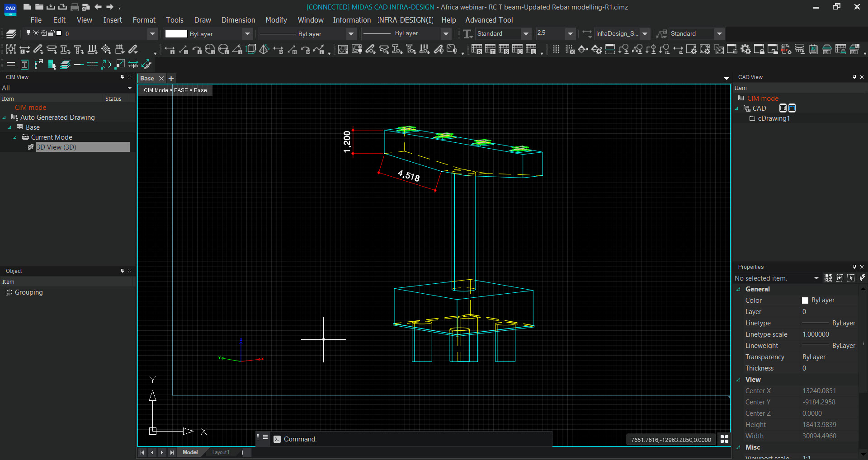Toggle the second blue CAD view mode button
This screenshot has width=868, height=460.
click(792, 108)
